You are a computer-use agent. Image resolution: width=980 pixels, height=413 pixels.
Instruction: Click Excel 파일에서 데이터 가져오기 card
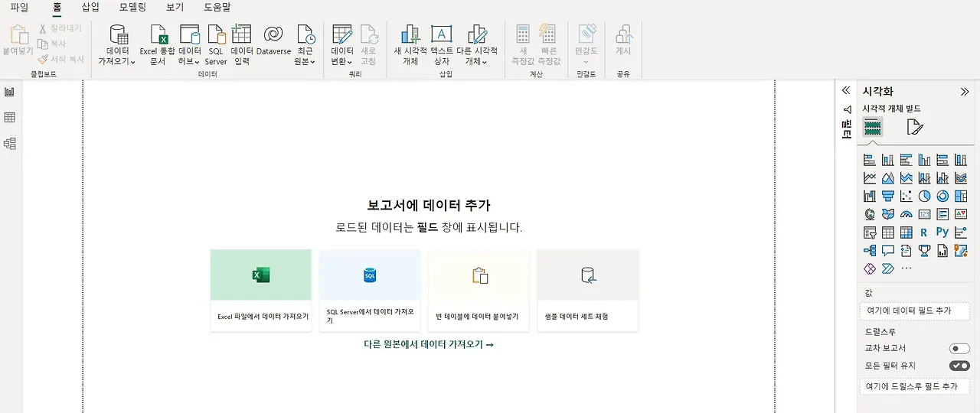[x=261, y=290]
